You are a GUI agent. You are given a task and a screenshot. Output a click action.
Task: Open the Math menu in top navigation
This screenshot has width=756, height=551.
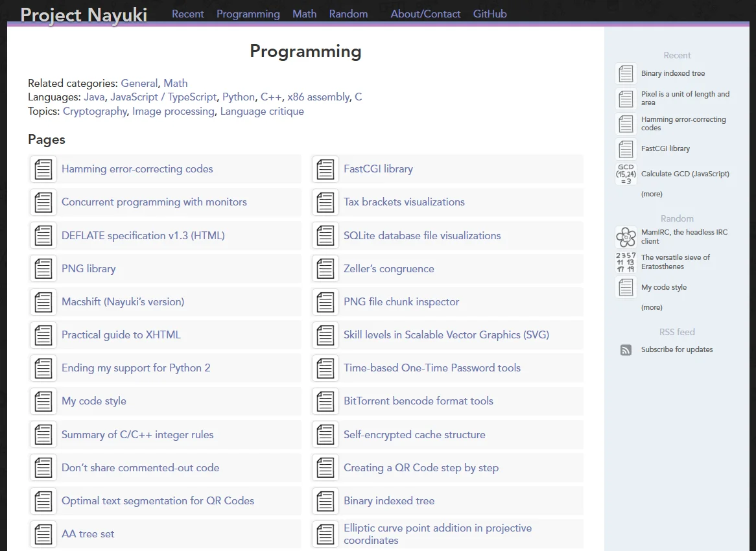[x=304, y=14]
